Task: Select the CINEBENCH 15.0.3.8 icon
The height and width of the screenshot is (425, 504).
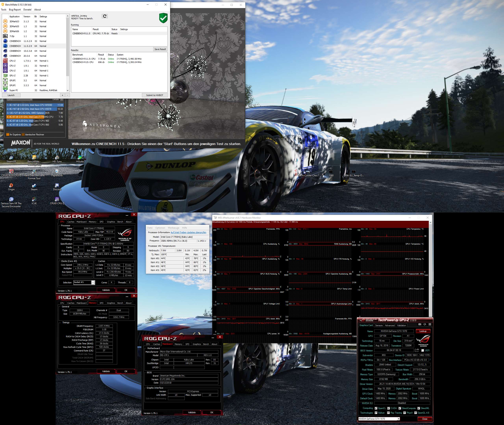Action: coord(5,51)
